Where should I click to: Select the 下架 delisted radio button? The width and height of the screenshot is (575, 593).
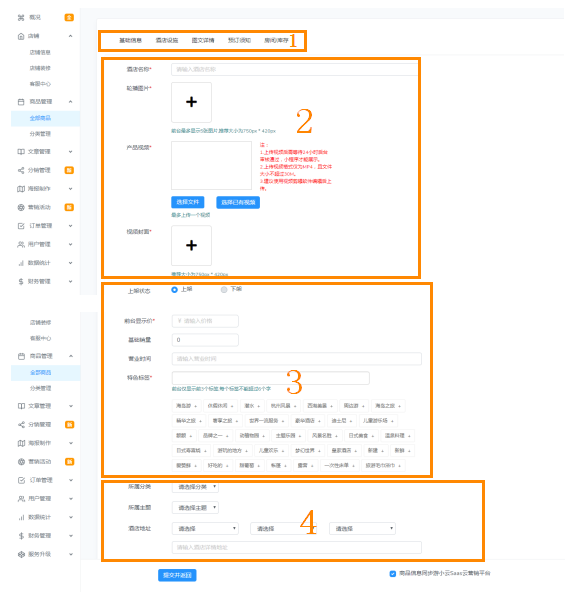224,290
